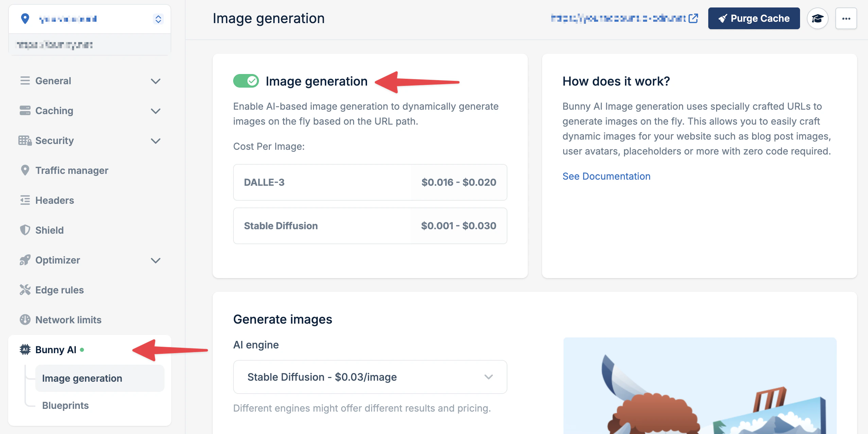Expand the General section chevron

tap(156, 81)
